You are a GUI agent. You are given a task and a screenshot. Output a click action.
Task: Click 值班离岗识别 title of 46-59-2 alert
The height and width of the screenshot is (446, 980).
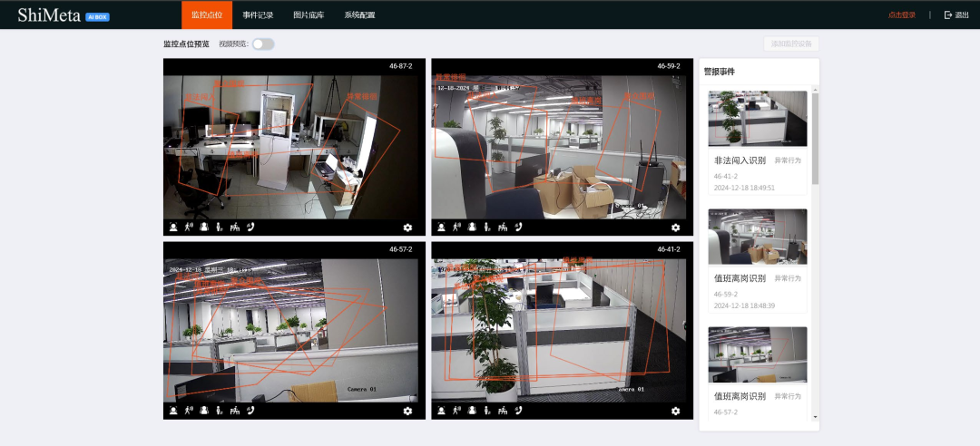(740, 278)
